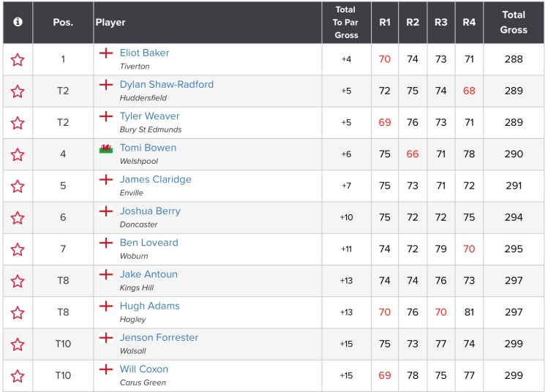The height and width of the screenshot is (392, 548).
Task: Click the star icon for Tyler Weaver
Action: pos(18,123)
